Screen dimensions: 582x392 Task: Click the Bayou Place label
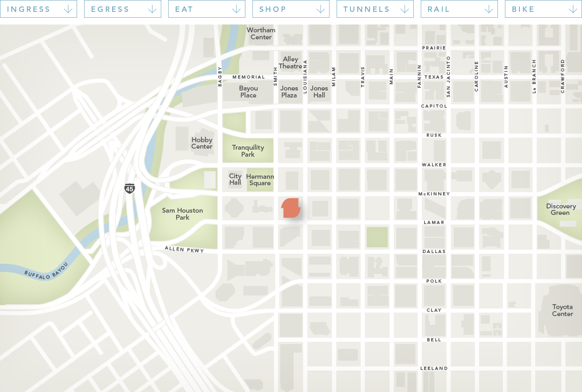click(248, 92)
